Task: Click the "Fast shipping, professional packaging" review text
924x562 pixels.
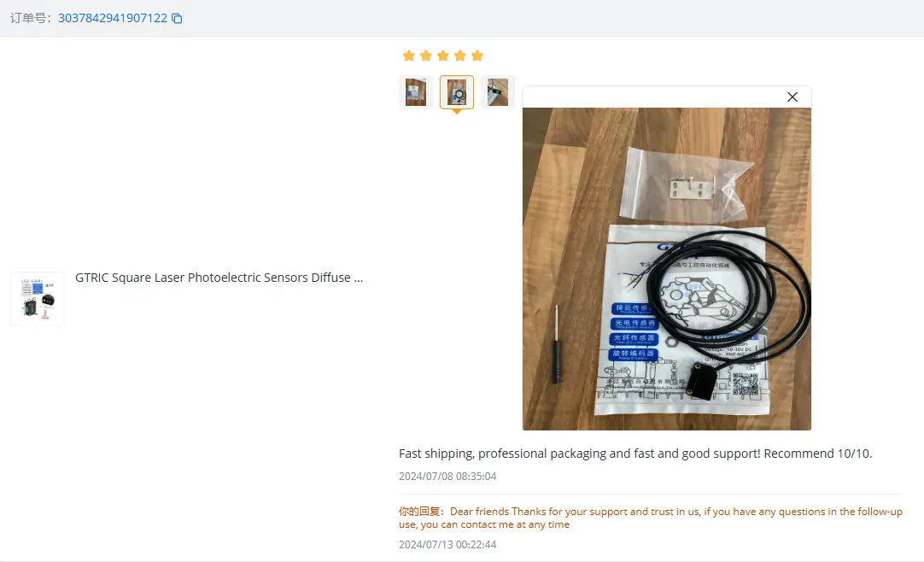Action: tap(635, 454)
